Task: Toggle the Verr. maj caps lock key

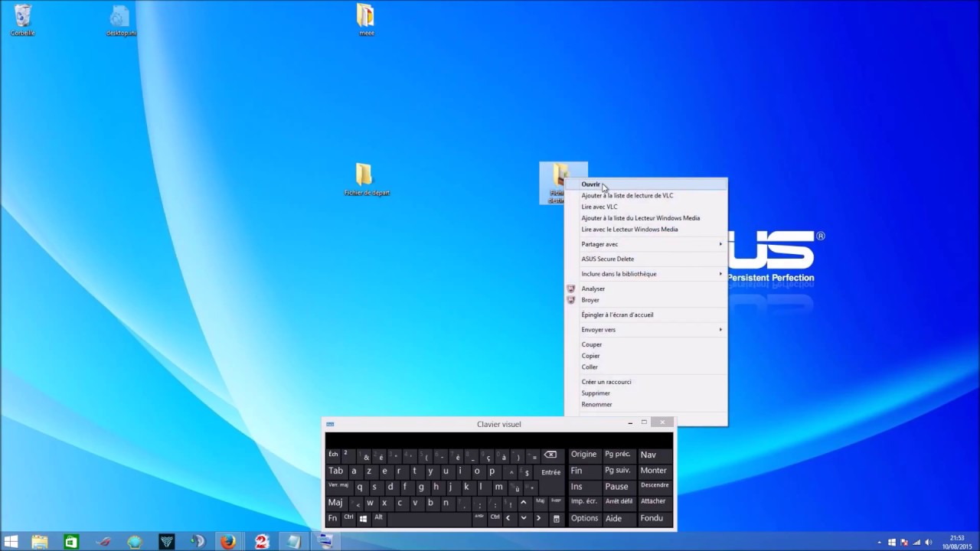Action: click(x=339, y=487)
